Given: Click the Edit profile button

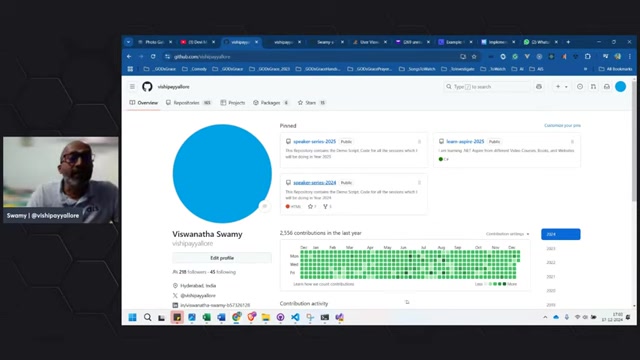Looking at the screenshot, I should click(222, 258).
